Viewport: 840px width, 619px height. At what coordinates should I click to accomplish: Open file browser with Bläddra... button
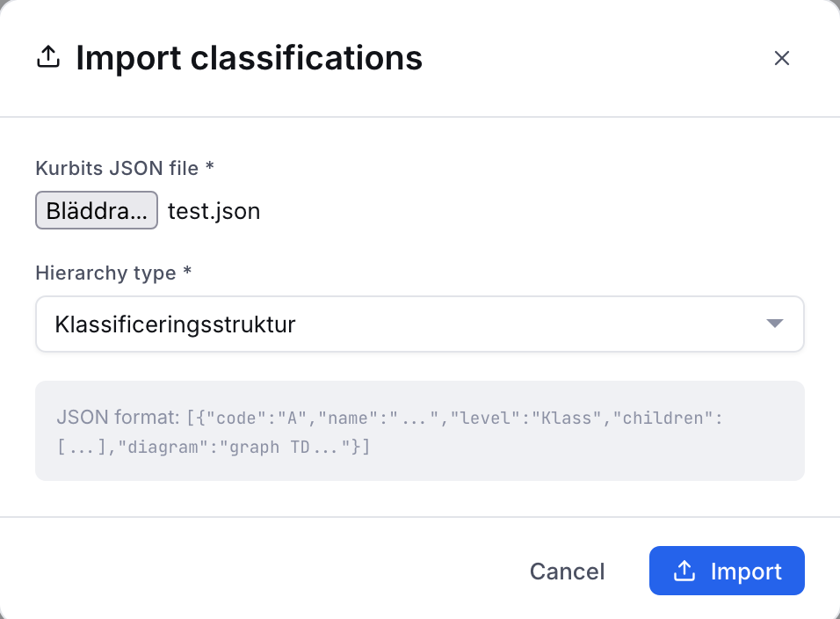(97, 210)
